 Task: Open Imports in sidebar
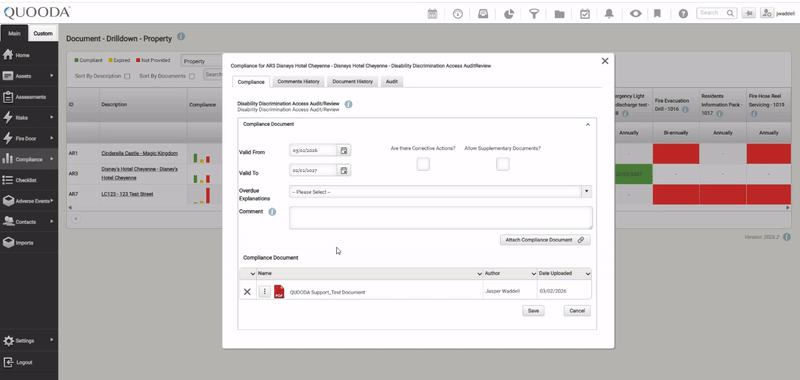(x=29, y=243)
